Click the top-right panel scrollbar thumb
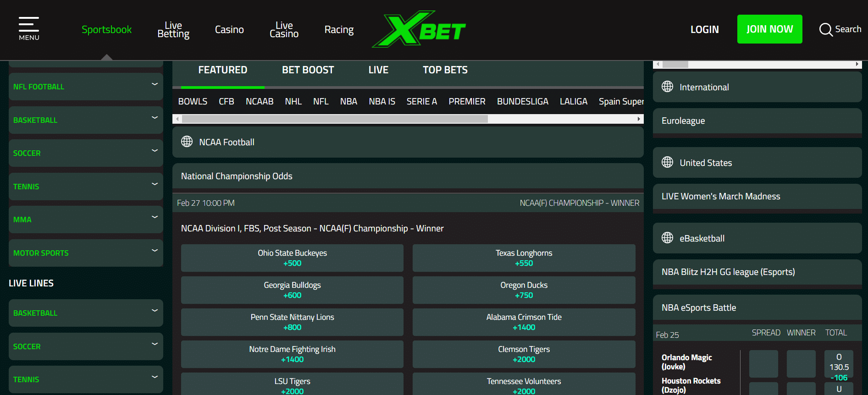Viewport: 868px width, 395px height. 675,64
